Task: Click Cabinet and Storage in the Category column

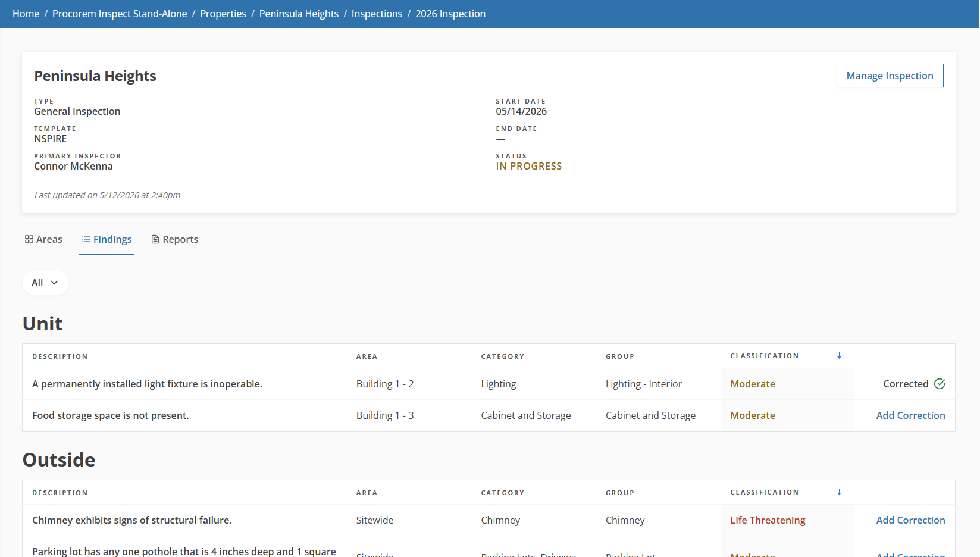Action: pyautogui.click(x=526, y=415)
